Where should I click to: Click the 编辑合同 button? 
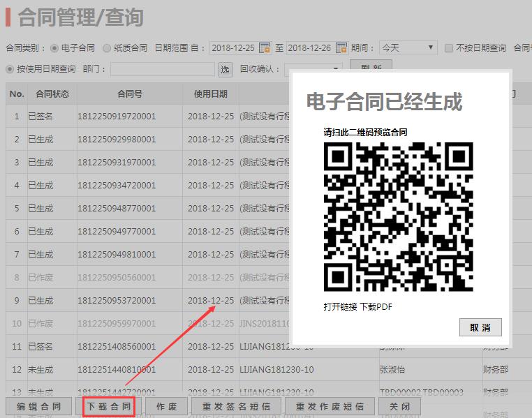pos(39,406)
